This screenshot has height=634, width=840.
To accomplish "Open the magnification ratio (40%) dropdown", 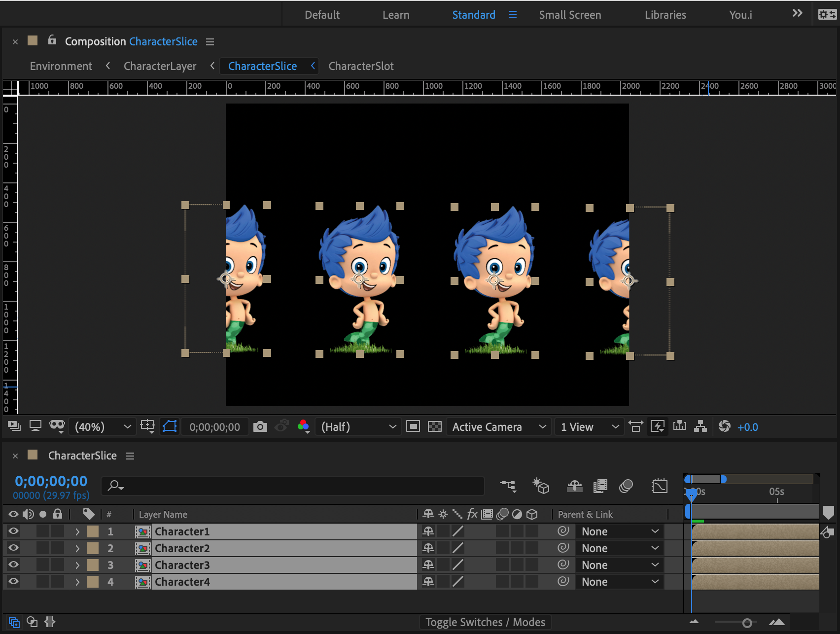I will (103, 426).
